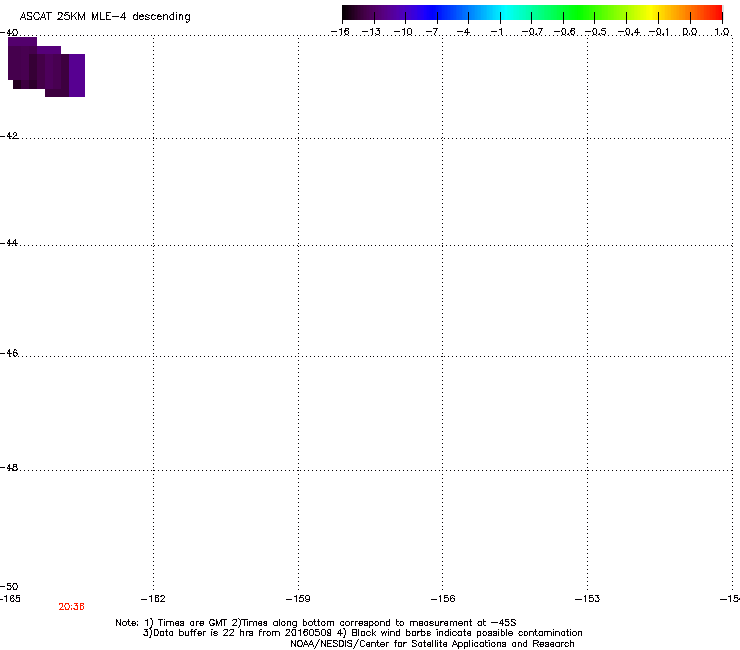Image resolution: width=740 pixels, height=650 pixels.
Task: Click the purple data swath patch
Action: click(x=46, y=67)
